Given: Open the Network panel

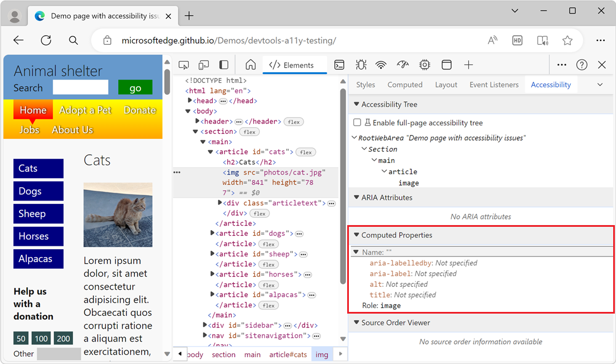Looking at the screenshot, I should click(381, 64).
